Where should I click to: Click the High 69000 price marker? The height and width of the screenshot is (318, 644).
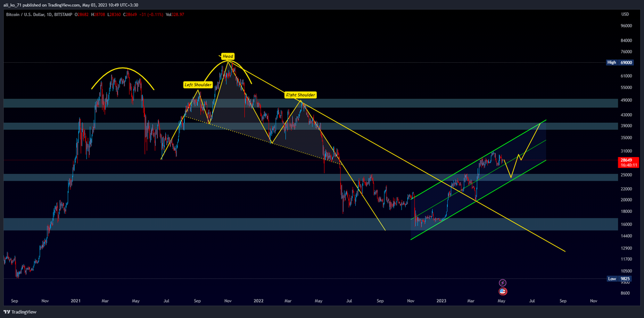619,63
